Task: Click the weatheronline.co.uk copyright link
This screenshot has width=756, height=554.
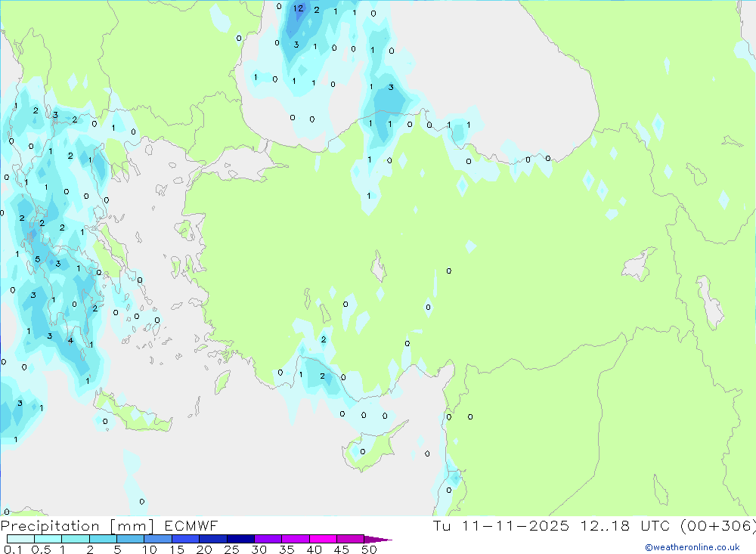Action: (x=692, y=546)
